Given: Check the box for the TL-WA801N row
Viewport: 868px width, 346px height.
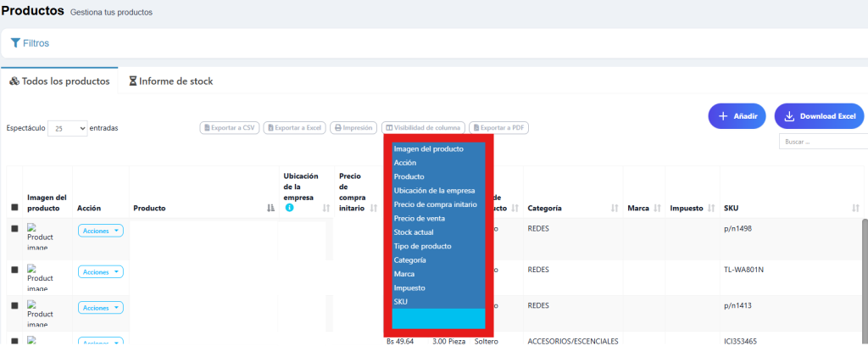Looking at the screenshot, I should [14, 270].
